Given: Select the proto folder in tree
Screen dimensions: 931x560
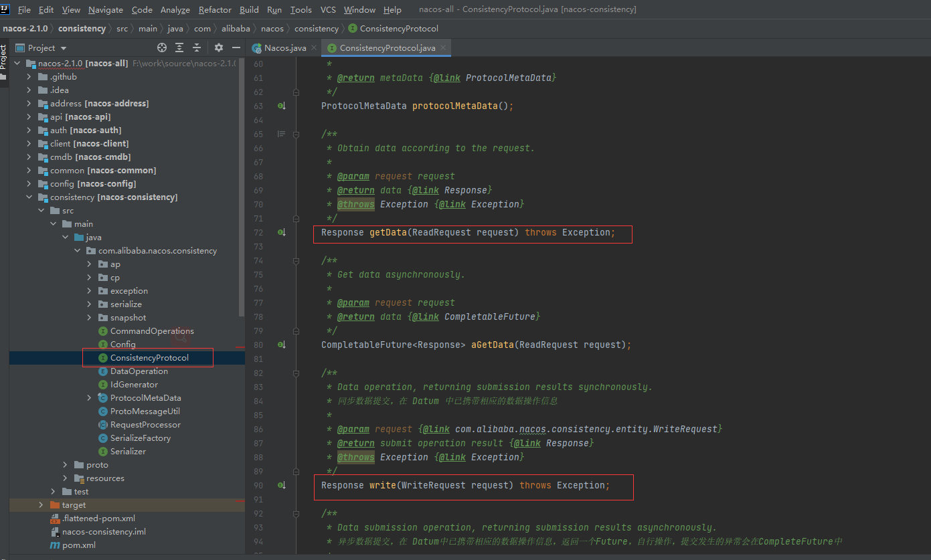Looking at the screenshot, I should (97, 465).
